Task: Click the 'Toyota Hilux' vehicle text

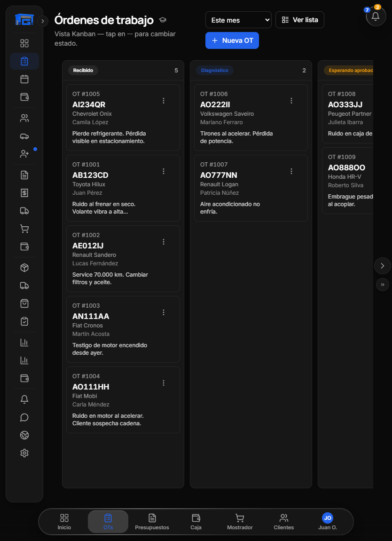Action: [89, 184]
